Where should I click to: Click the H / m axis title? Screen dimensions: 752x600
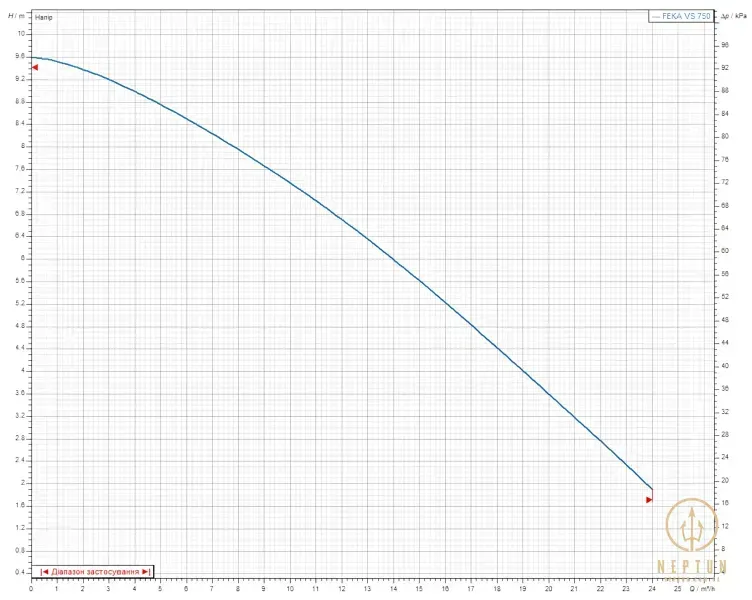tap(16, 16)
